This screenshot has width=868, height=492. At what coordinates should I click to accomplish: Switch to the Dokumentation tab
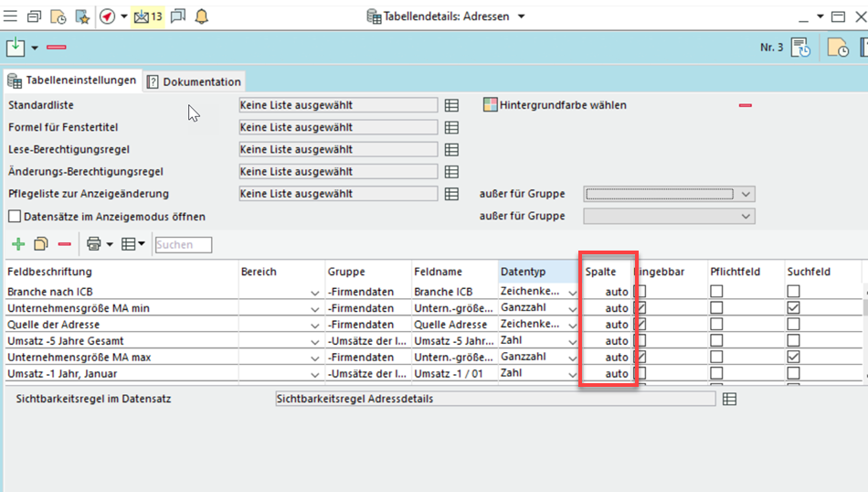click(194, 81)
